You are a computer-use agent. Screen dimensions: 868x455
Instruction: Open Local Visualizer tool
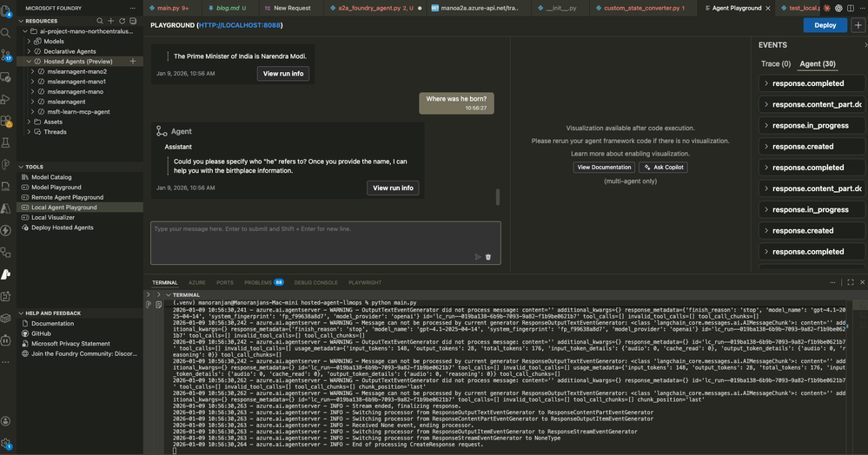click(x=53, y=218)
